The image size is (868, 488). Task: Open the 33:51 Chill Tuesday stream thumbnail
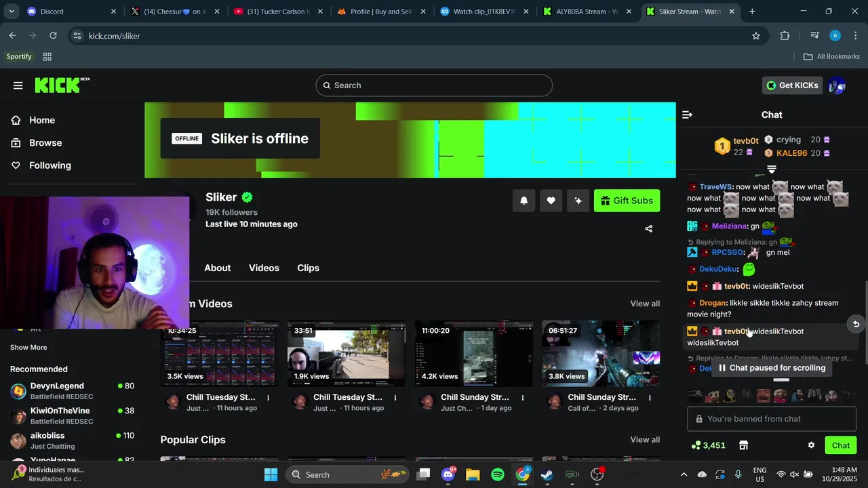347,354
